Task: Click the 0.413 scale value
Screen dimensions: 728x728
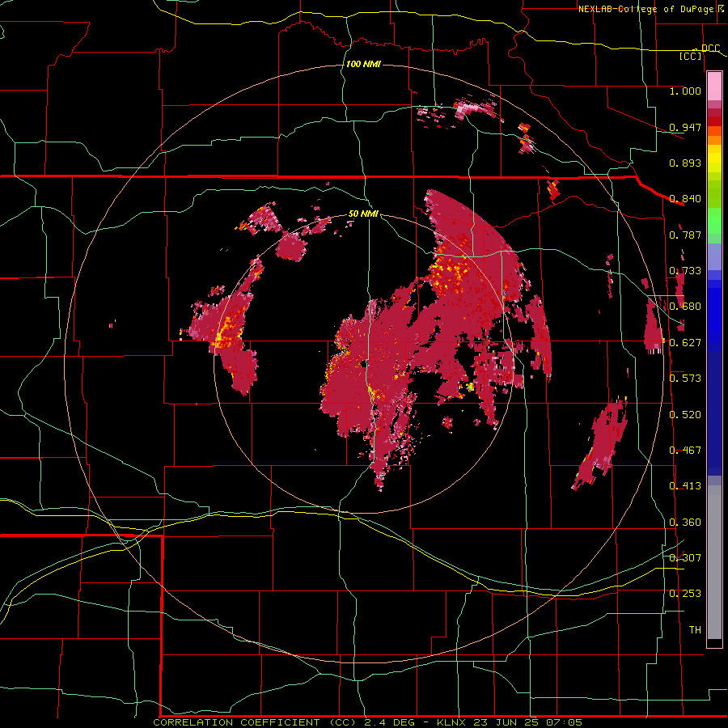Action: [x=685, y=486]
